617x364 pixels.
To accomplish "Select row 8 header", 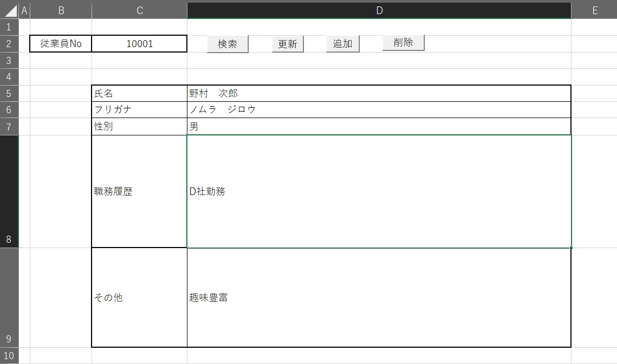I will (x=9, y=192).
